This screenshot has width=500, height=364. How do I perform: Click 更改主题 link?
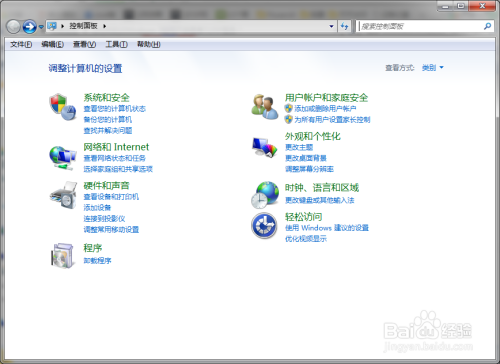point(299,147)
